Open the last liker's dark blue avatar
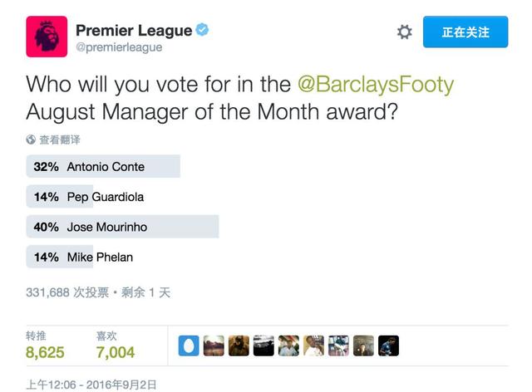 tap(388, 345)
